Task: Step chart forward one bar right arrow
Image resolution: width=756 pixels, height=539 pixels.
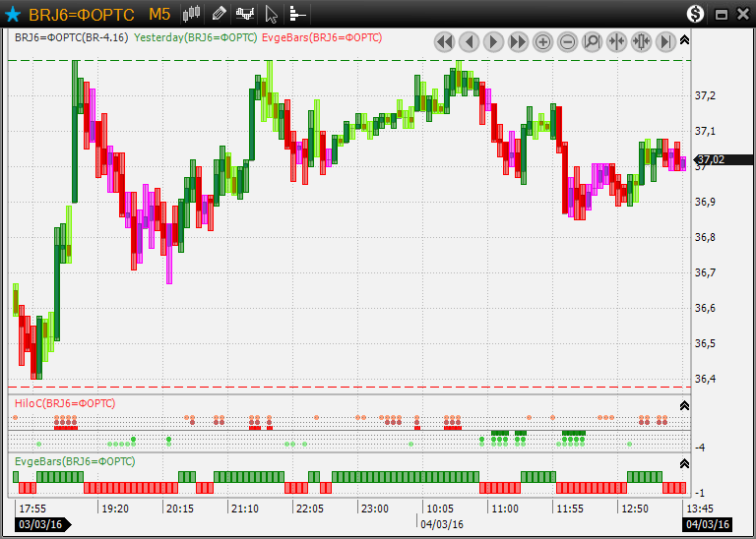Action: pos(493,41)
